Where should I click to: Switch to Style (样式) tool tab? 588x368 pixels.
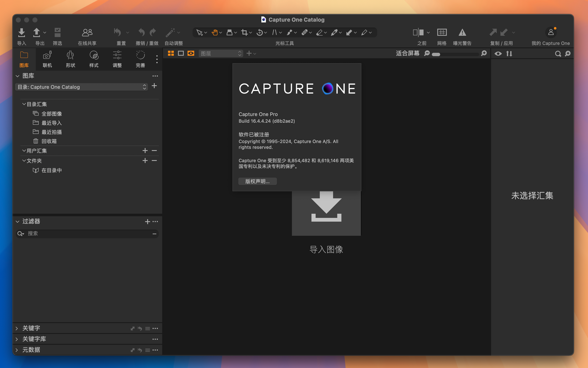click(94, 59)
